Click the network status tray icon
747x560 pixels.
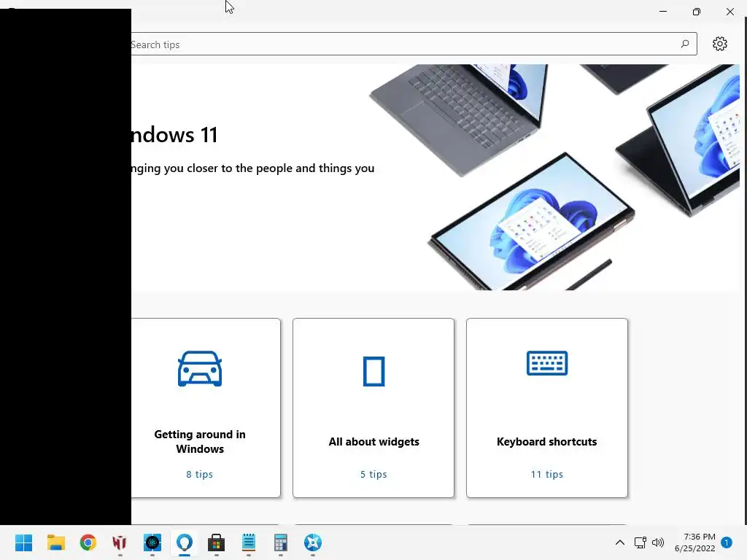point(640,542)
